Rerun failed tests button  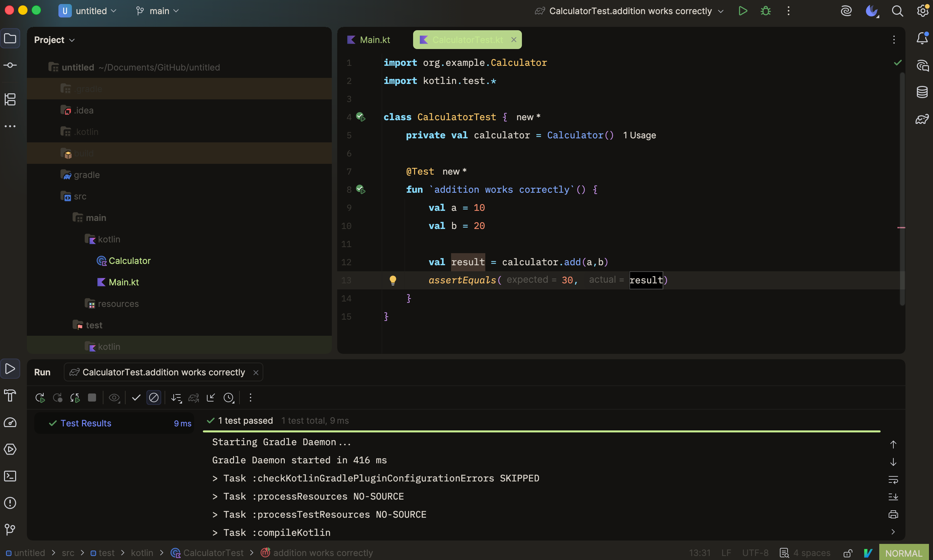tap(57, 398)
